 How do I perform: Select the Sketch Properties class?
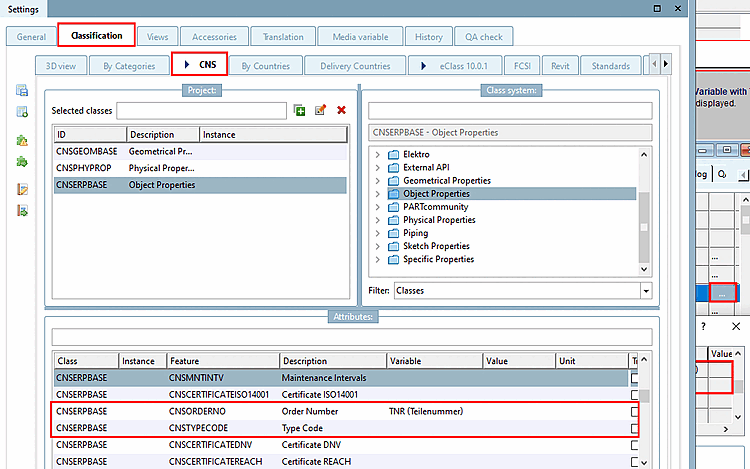tap(436, 246)
